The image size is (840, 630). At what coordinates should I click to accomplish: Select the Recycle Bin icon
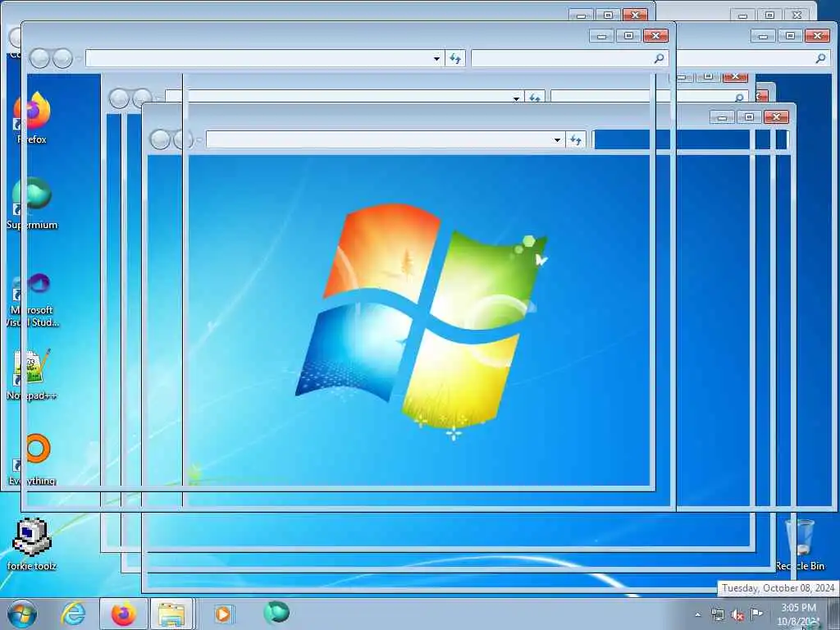799,545
